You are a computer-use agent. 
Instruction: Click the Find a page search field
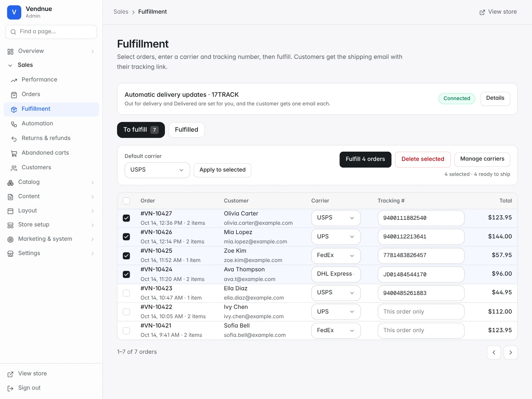point(51,32)
